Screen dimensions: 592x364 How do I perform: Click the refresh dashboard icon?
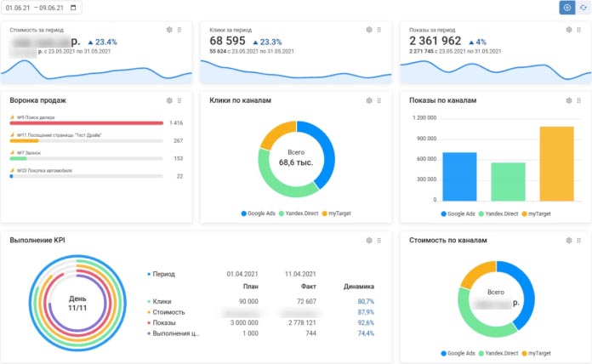click(583, 8)
